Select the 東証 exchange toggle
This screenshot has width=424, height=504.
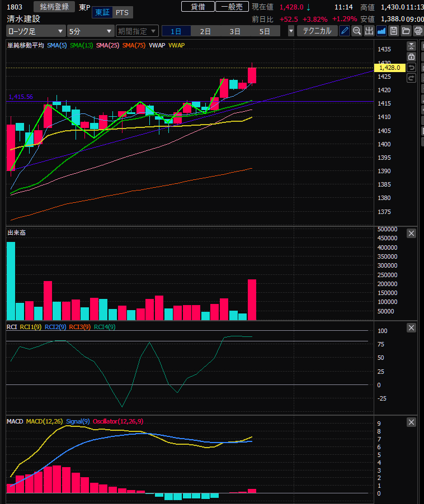click(x=102, y=12)
